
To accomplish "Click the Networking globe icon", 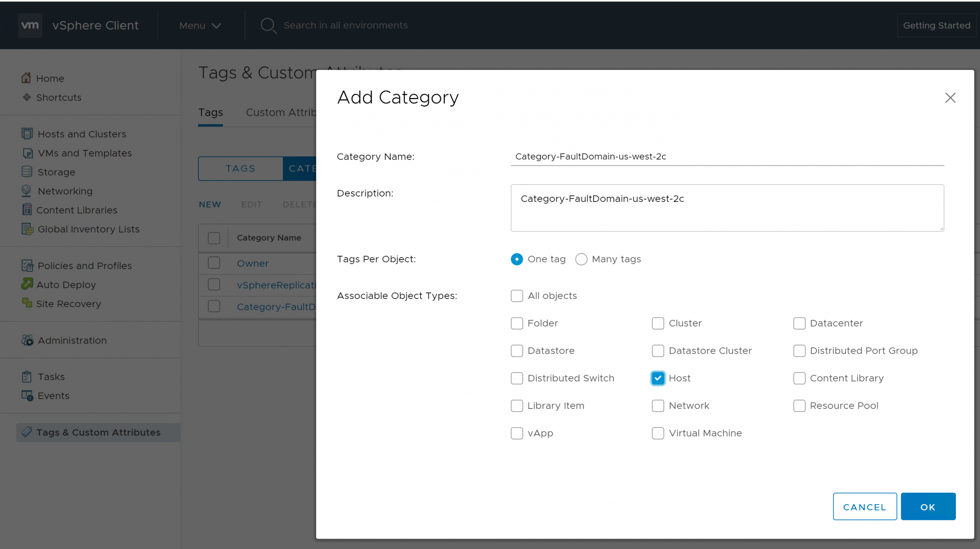I will click(26, 191).
